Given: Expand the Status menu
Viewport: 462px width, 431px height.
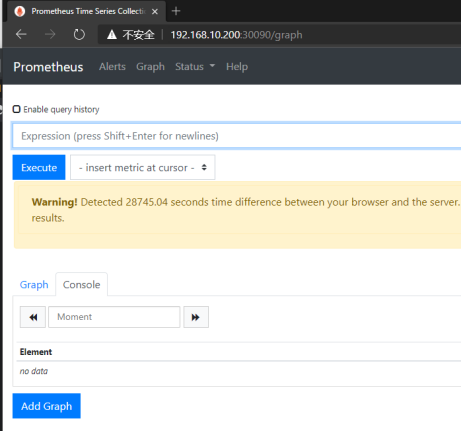Looking at the screenshot, I should coord(195,67).
